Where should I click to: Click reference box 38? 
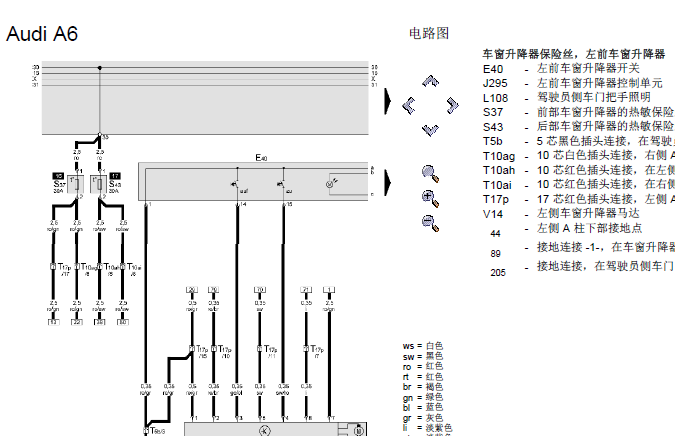pos(100,322)
